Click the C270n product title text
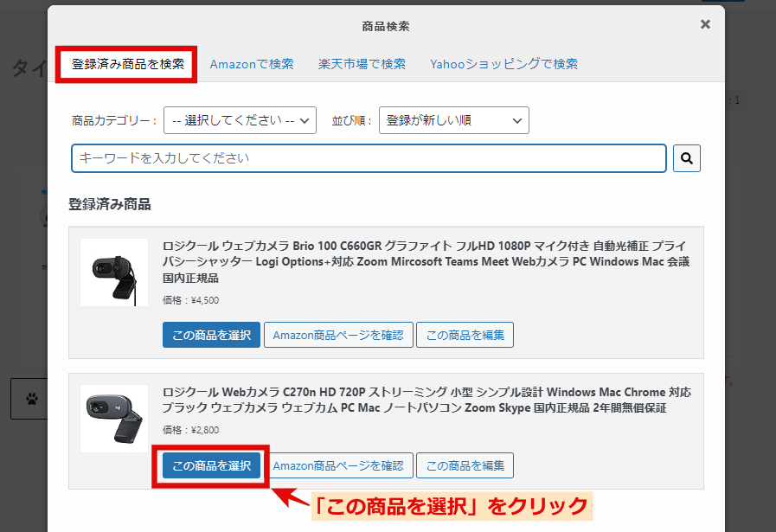The image size is (776, 532). pyautogui.click(x=426, y=400)
